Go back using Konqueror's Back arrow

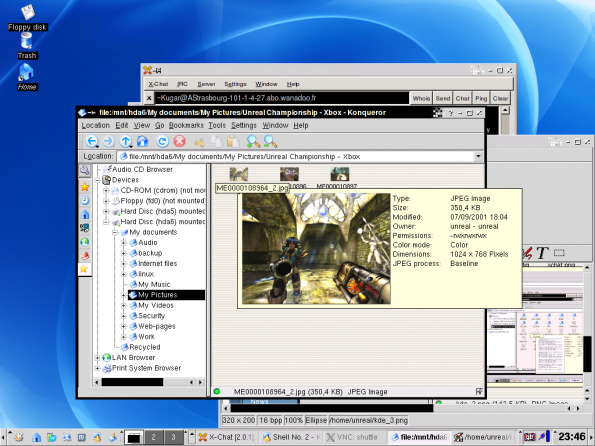[x=91, y=141]
